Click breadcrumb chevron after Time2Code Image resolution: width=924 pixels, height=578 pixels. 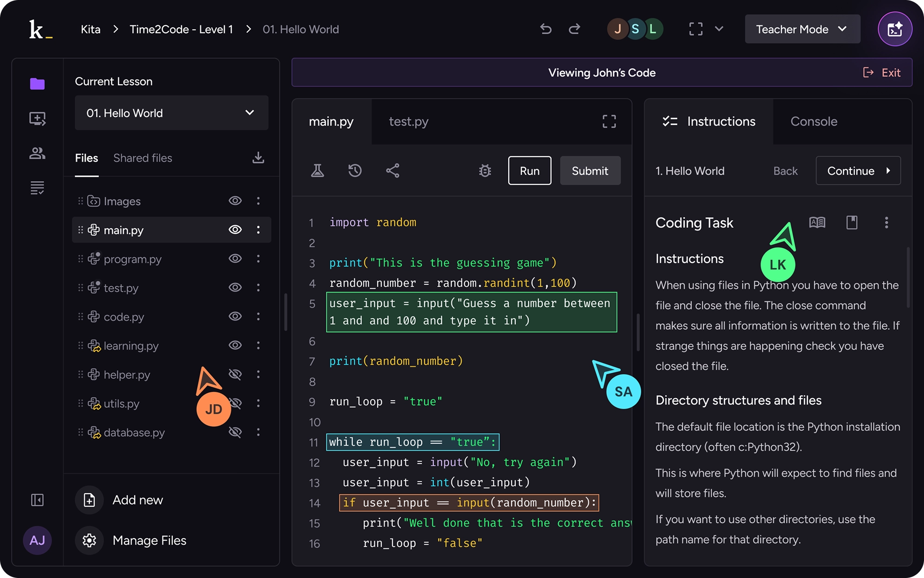click(249, 29)
